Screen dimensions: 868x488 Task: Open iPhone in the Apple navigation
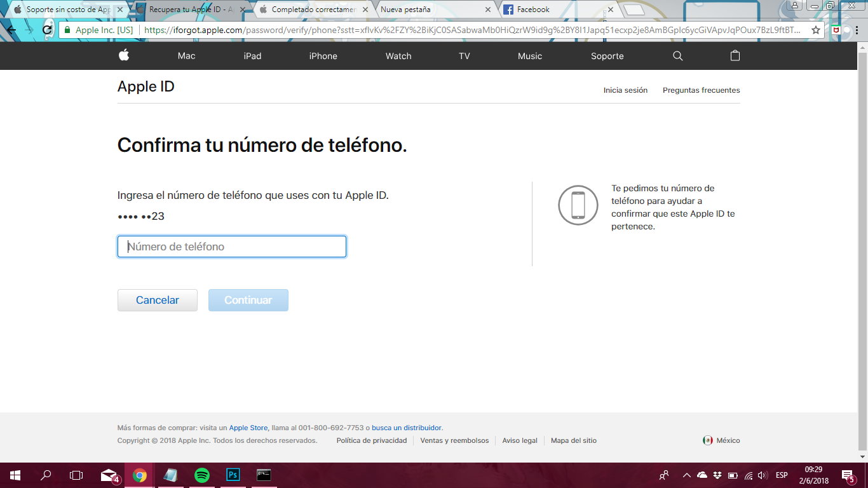(x=323, y=56)
